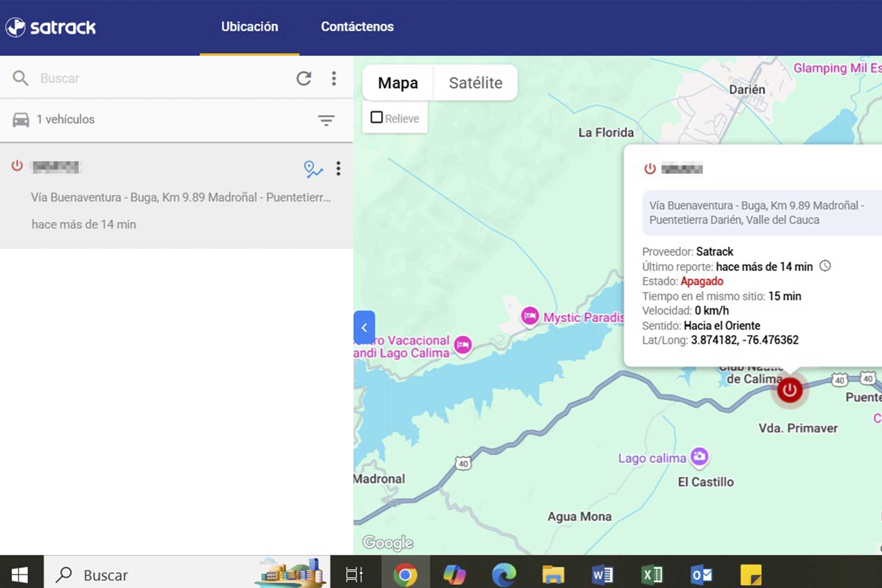Switch map view to Satélite

click(x=475, y=83)
